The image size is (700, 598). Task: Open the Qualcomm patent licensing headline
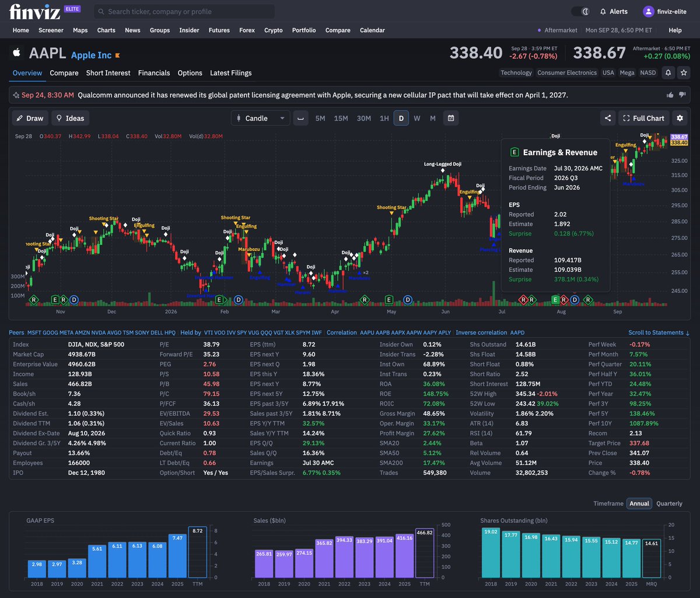pyautogui.click(x=323, y=95)
